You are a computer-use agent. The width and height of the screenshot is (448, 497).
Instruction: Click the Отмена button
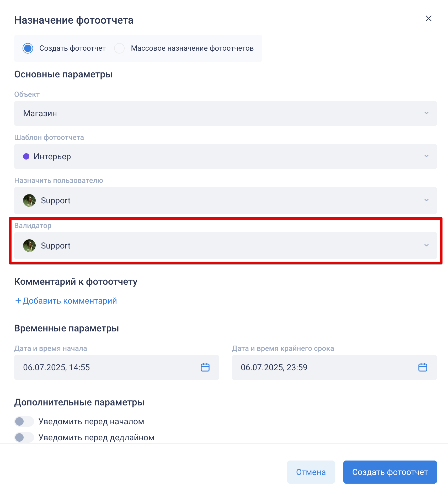[311, 472]
